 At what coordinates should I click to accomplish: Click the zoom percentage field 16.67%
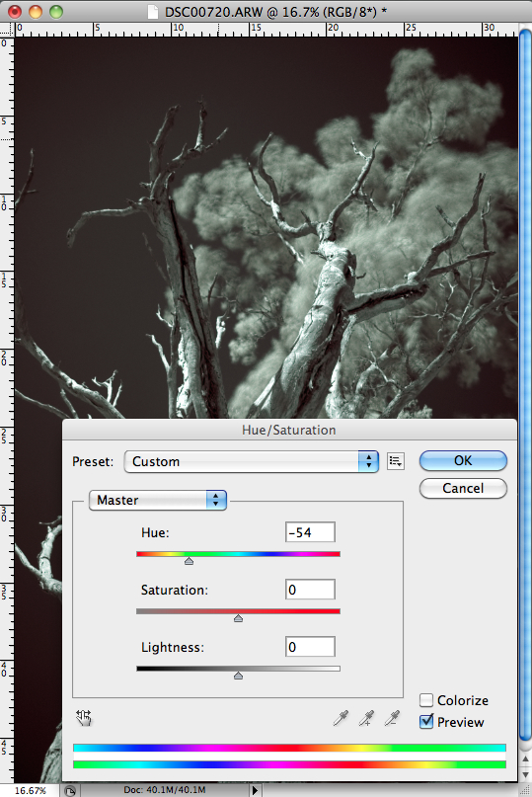pyautogui.click(x=31, y=790)
